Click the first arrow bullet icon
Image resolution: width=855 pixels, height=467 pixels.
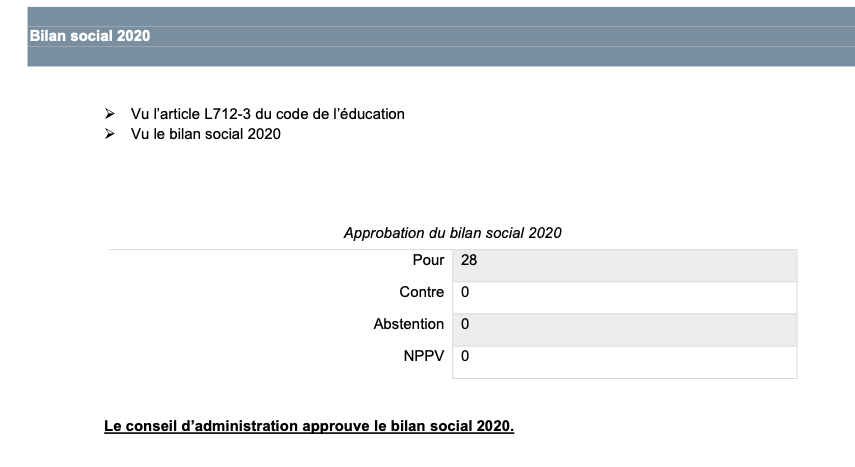coord(110,113)
